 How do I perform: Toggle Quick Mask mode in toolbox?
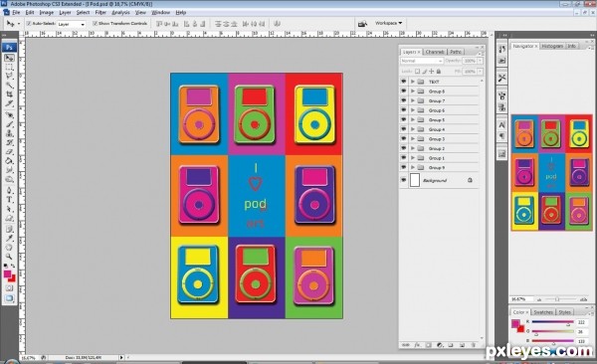(x=9, y=288)
